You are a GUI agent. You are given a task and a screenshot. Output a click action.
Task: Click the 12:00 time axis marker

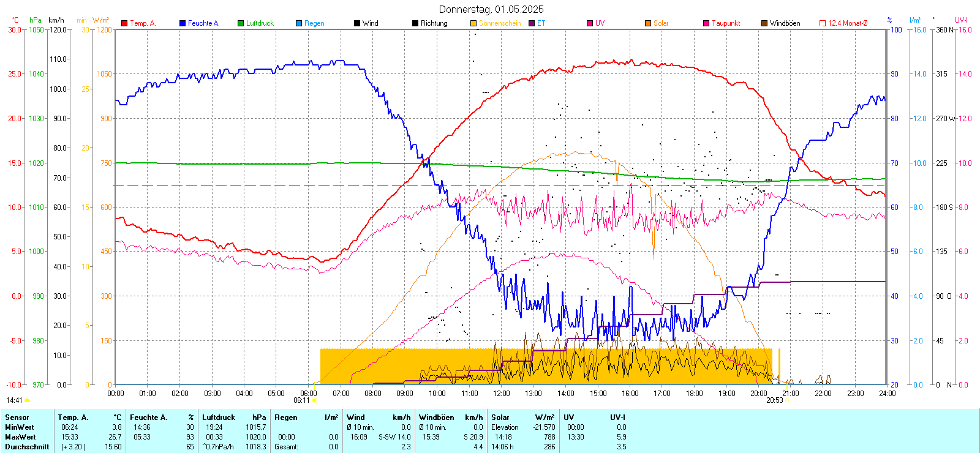pos(502,394)
